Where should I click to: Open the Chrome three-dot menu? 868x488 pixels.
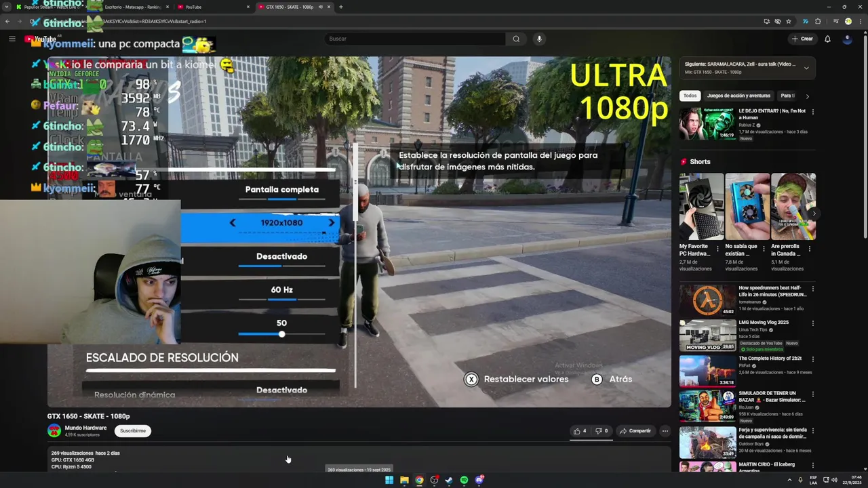click(x=860, y=21)
